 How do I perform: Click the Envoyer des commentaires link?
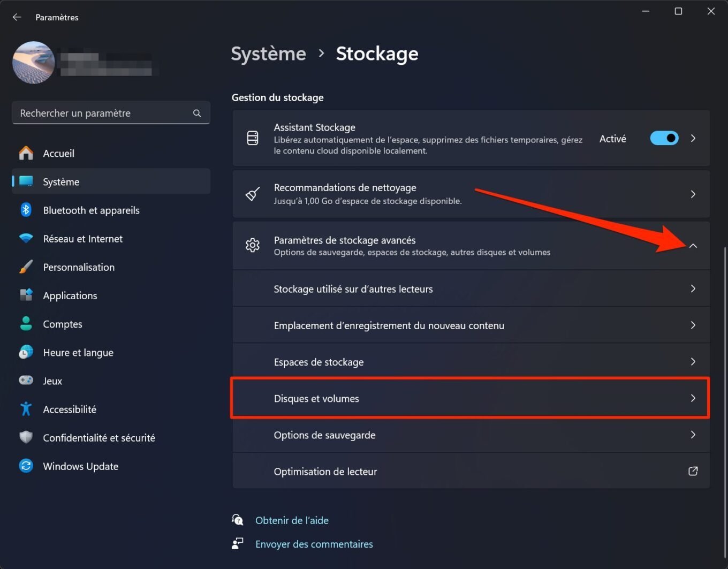[314, 544]
